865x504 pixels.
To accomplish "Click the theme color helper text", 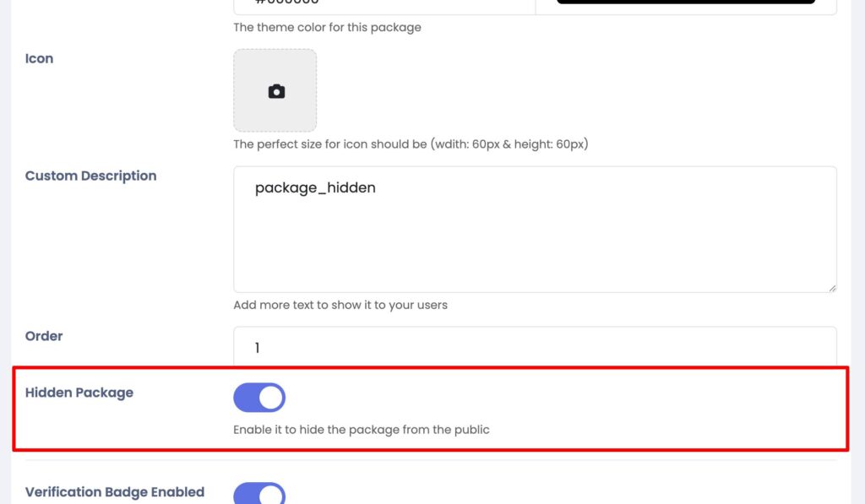I will click(327, 27).
